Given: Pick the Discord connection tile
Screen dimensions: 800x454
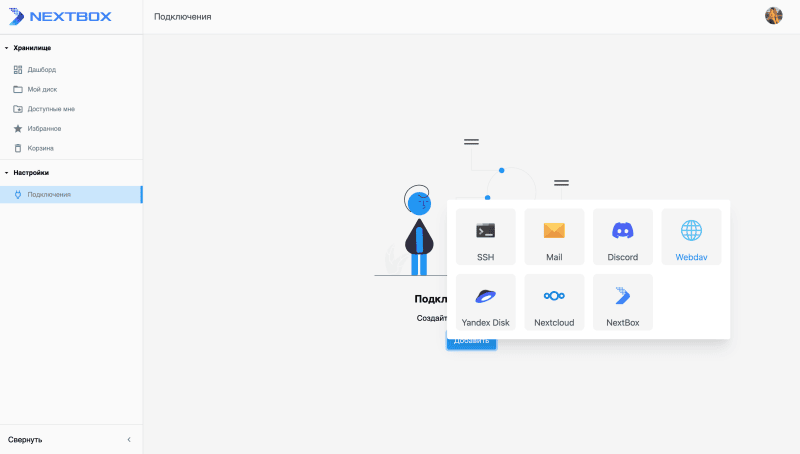Looking at the screenshot, I should [x=622, y=237].
